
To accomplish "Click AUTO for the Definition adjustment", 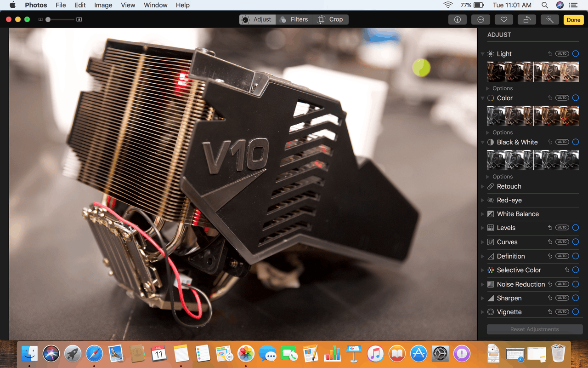I will [x=562, y=256].
